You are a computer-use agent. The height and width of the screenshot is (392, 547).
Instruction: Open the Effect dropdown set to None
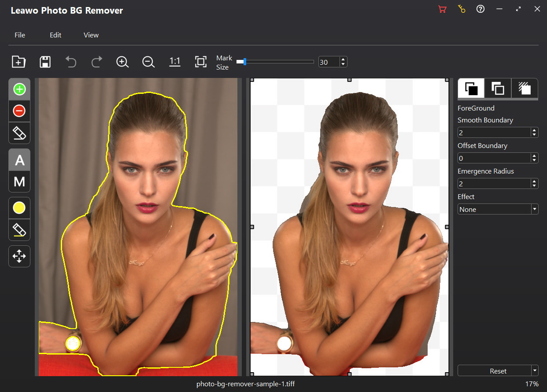498,209
